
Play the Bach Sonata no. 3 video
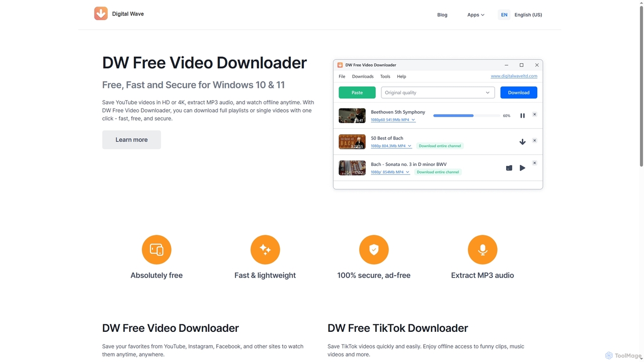[522, 168]
